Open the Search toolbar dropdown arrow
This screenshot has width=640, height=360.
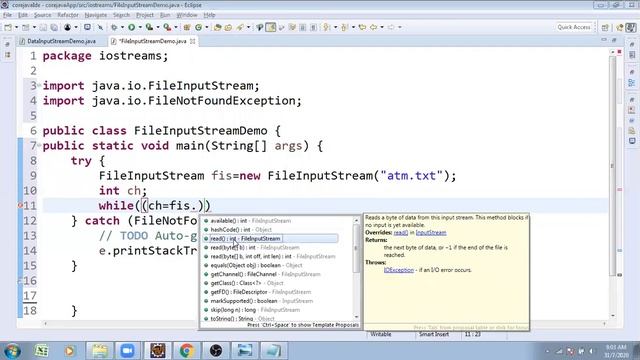248,27
